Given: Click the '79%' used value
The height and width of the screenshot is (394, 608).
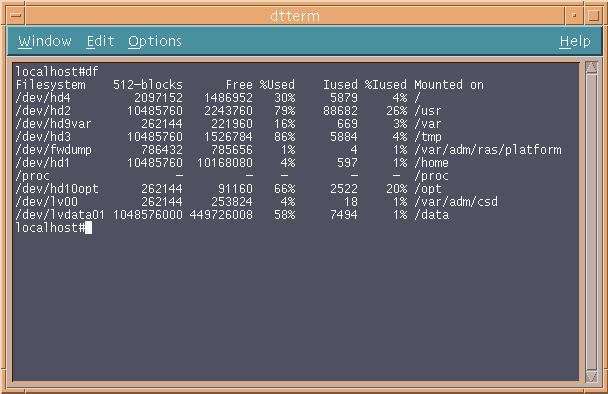Looking at the screenshot, I should point(285,111).
